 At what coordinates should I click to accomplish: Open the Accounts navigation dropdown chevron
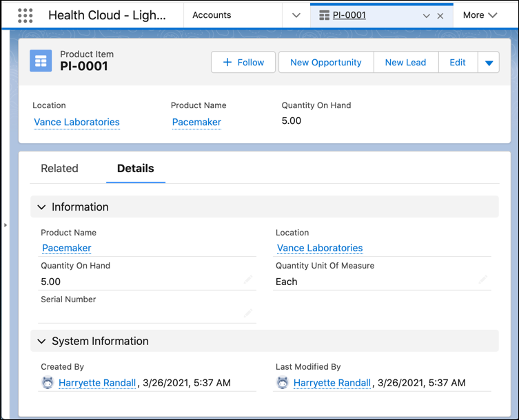(296, 15)
